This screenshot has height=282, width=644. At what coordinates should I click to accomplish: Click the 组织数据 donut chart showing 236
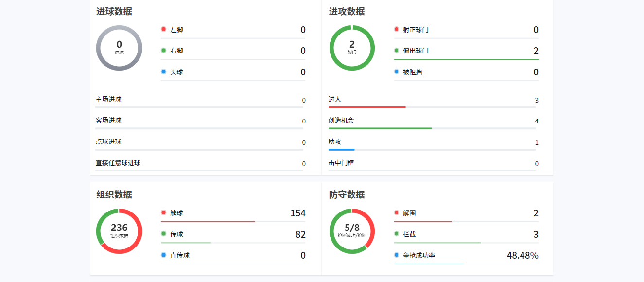coord(119,231)
